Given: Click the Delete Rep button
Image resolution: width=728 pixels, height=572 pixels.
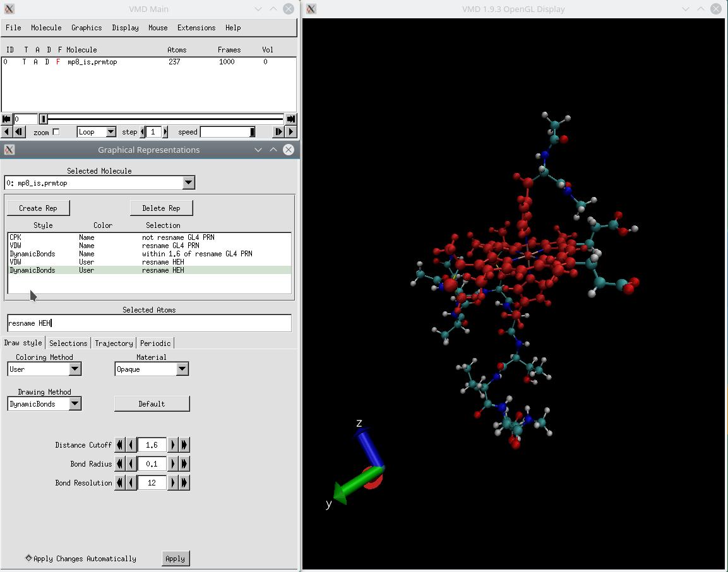Looking at the screenshot, I should [x=161, y=208].
